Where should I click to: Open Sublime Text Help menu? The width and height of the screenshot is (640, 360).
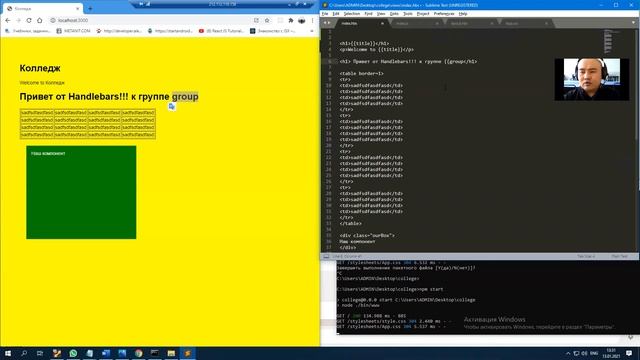[463, 13]
